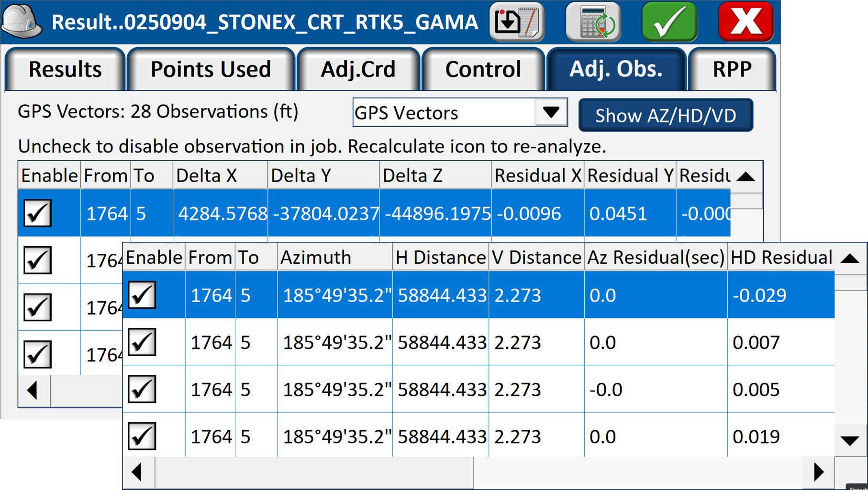Switch to the Points Used tab

211,69
